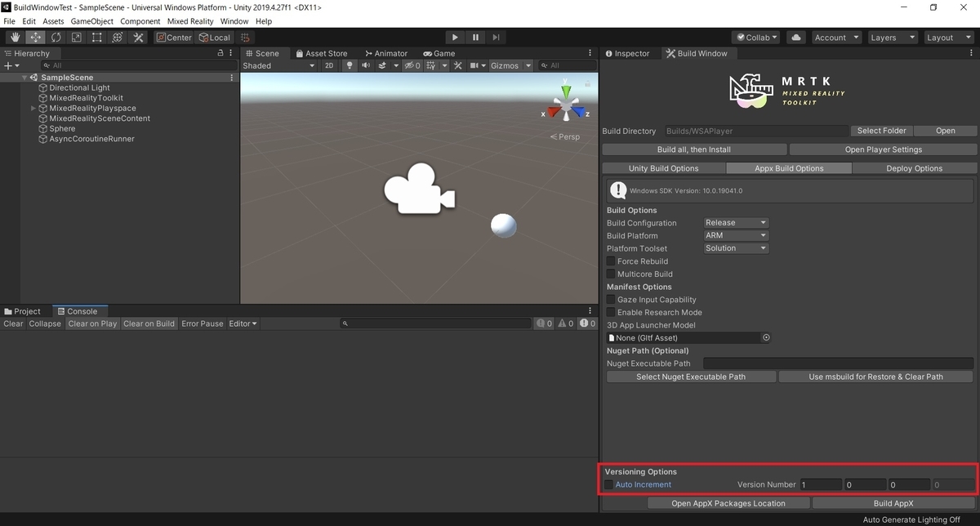Select the Rotate tool
The image size is (980, 526).
point(56,38)
